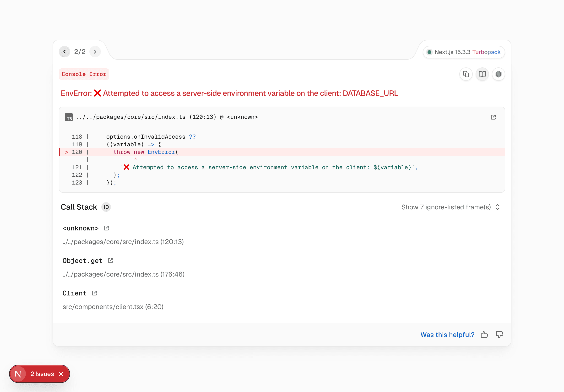Open documentation book icon

click(x=482, y=74)
